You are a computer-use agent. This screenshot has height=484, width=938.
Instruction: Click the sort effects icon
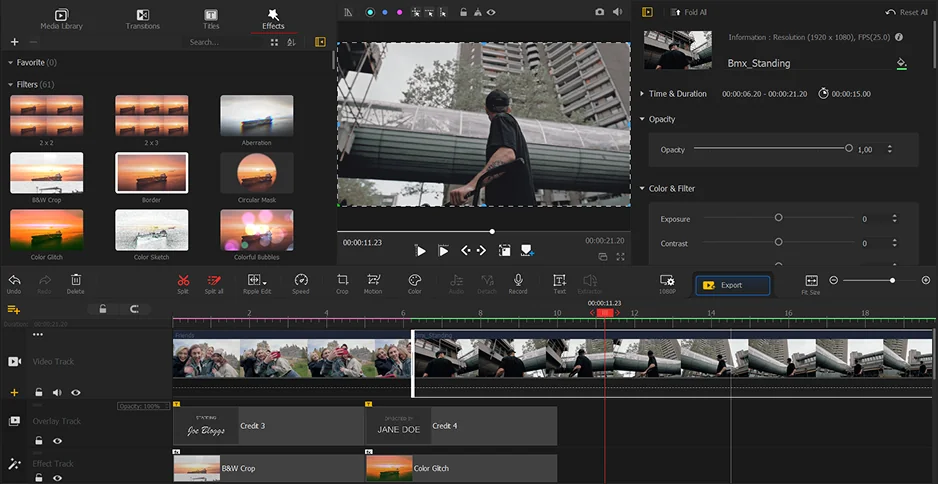point(291,42)
